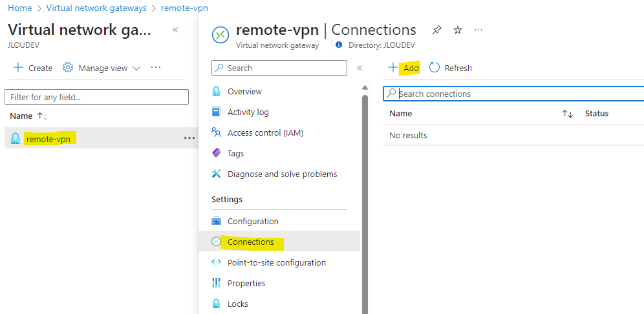Click the Connections circular icon in menu

216,242
